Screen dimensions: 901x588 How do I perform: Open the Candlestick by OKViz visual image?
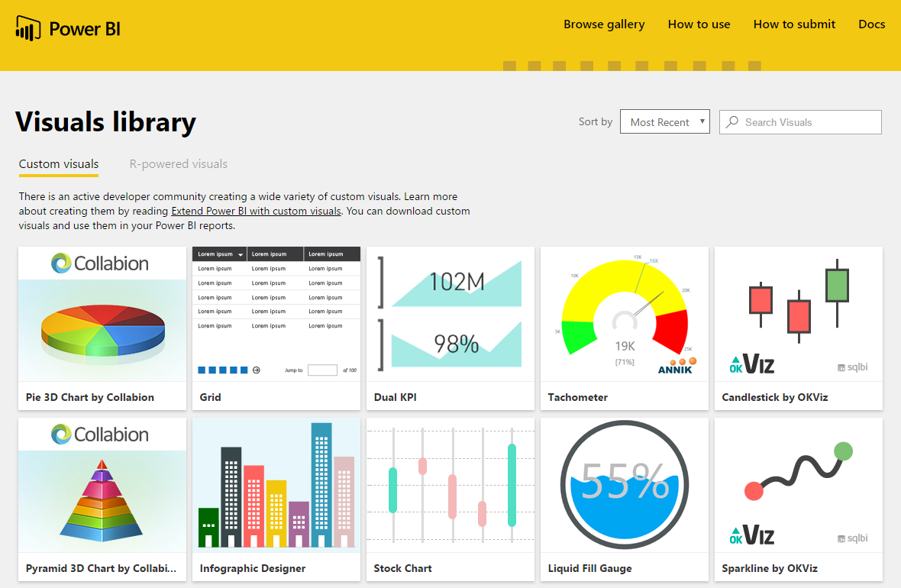(799, 315)
